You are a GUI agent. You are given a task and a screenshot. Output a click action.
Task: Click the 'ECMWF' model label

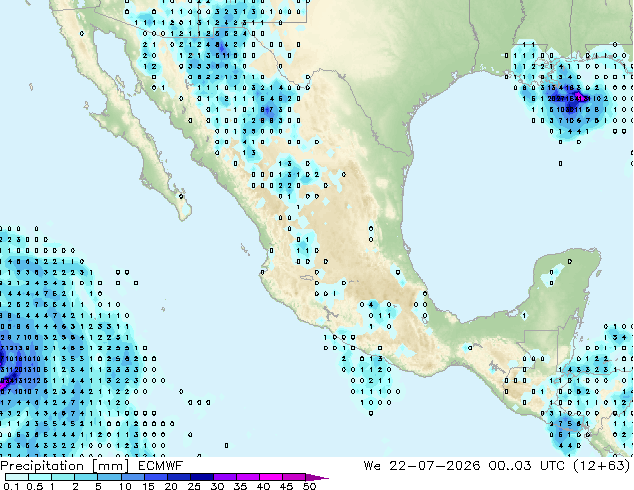[x=161, y=466]
